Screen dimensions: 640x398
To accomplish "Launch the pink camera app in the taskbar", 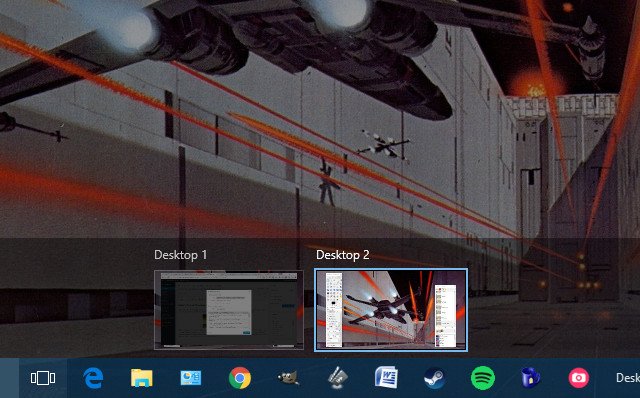I will tap(579, 378).
